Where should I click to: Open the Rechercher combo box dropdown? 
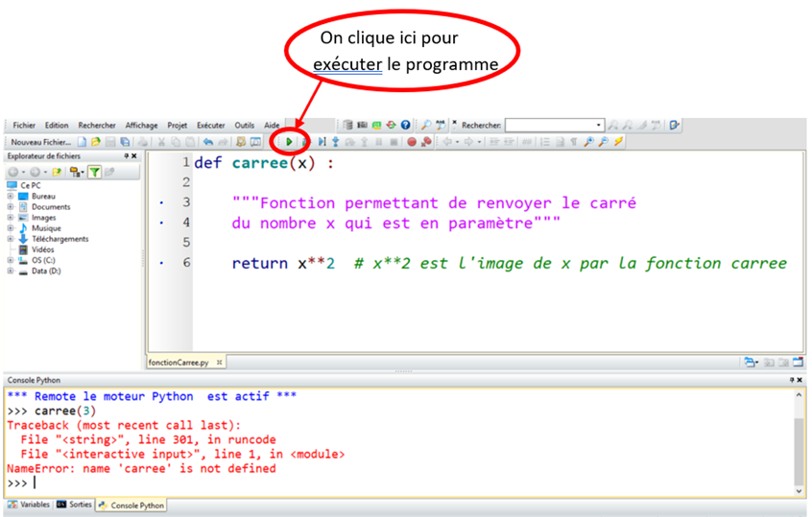pyautogui.click(x=599, y=125)
